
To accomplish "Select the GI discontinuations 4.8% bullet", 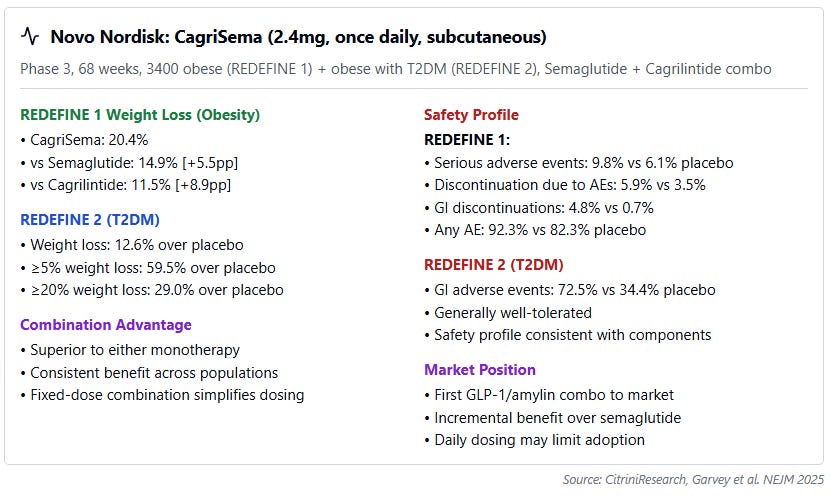I will (539, 207).
